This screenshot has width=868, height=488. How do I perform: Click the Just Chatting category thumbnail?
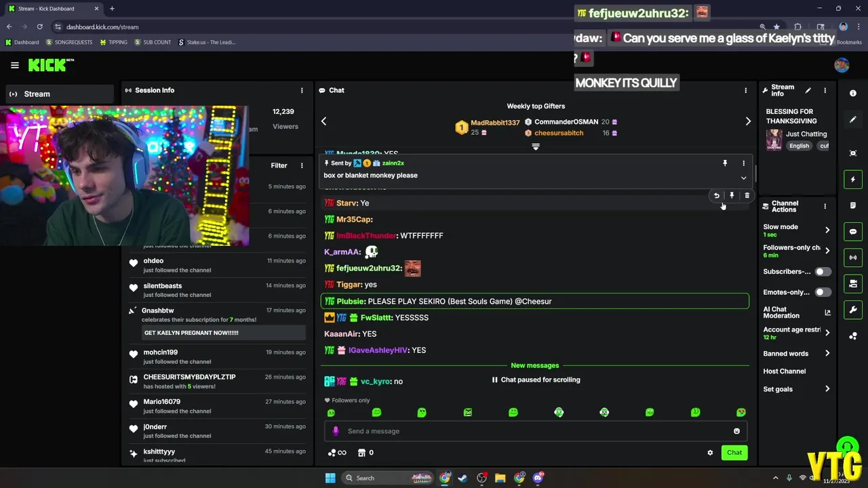(774, 140)
